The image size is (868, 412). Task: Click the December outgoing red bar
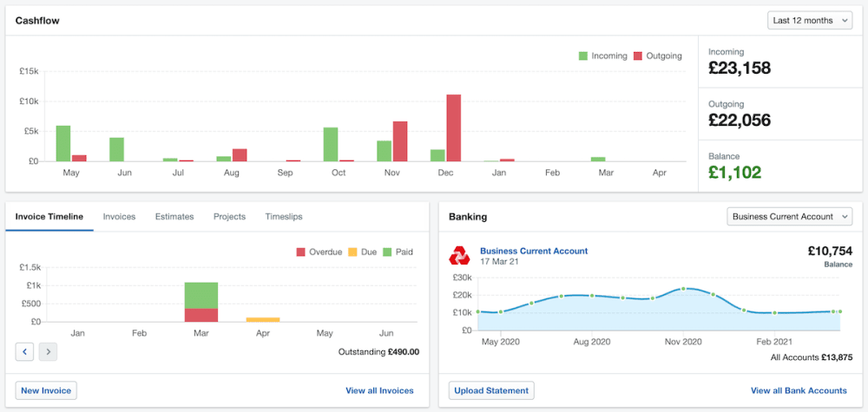[453, 128]
